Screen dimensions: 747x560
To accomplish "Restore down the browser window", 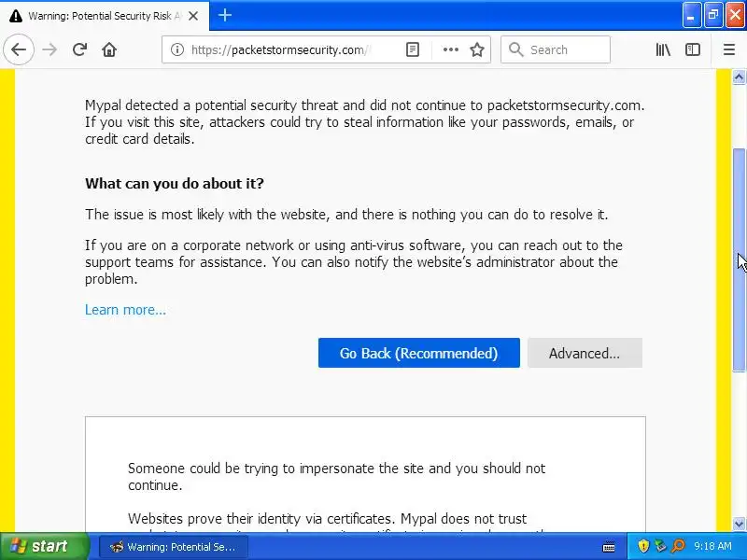I will pos(713,15).
